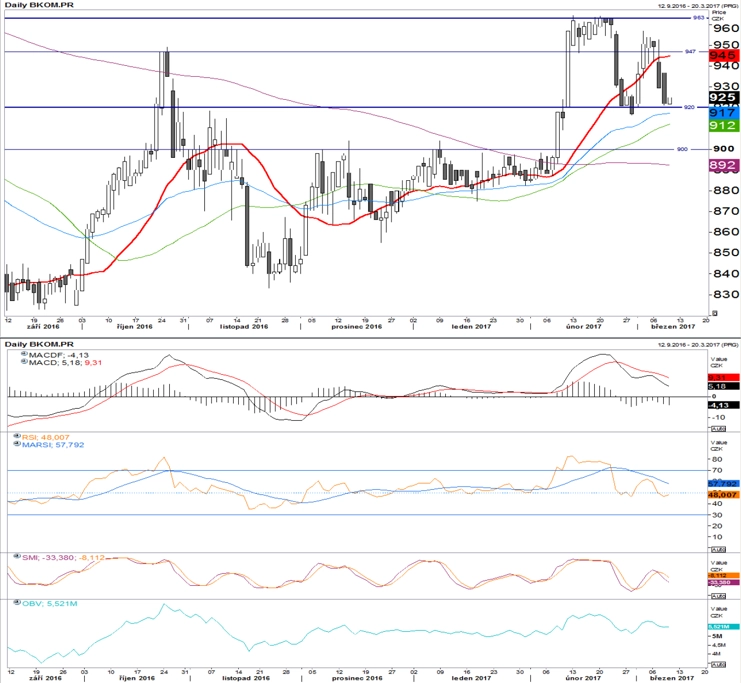Select the red 945 moving average price tag

[724, 55]
